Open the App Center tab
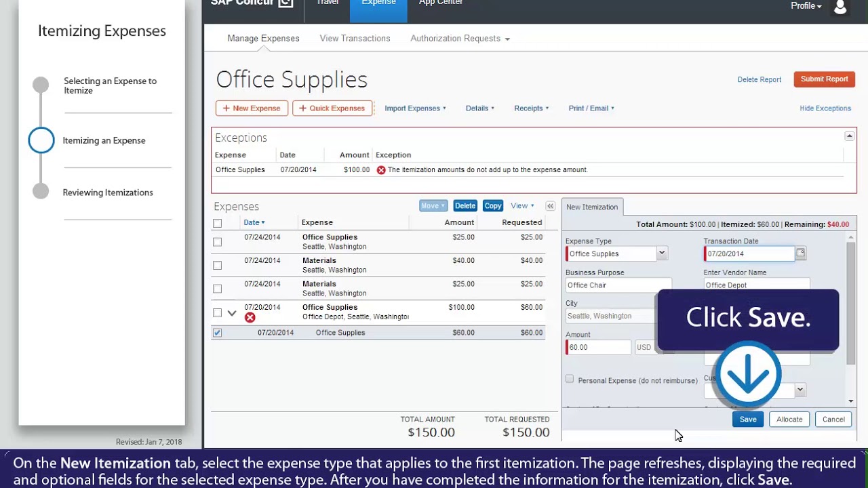This screenshot has height=488, width=868. pyautogui.click(x=441, y=4)
